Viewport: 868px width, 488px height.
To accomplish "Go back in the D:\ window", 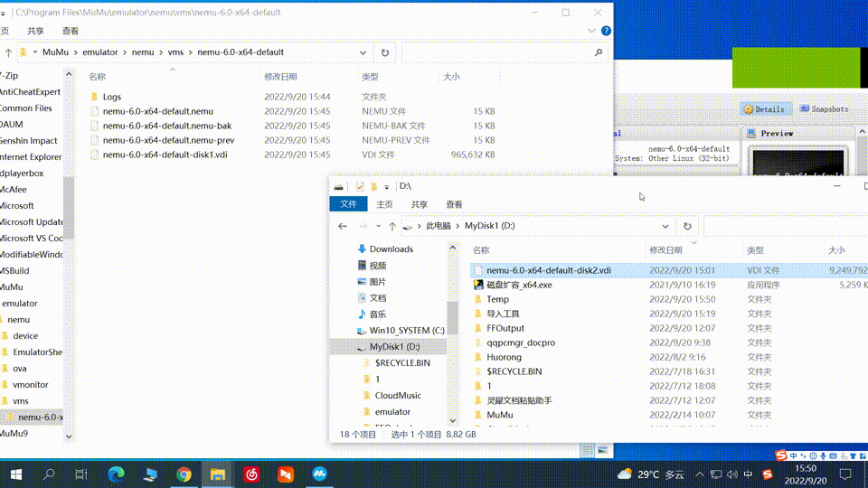I will click(x=343, y=226).
